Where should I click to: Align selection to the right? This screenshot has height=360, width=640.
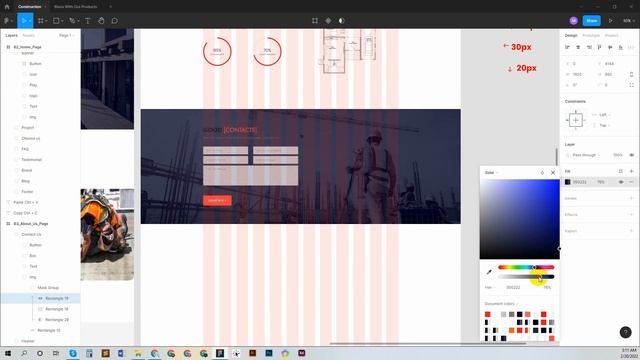(x=589, y=47)
